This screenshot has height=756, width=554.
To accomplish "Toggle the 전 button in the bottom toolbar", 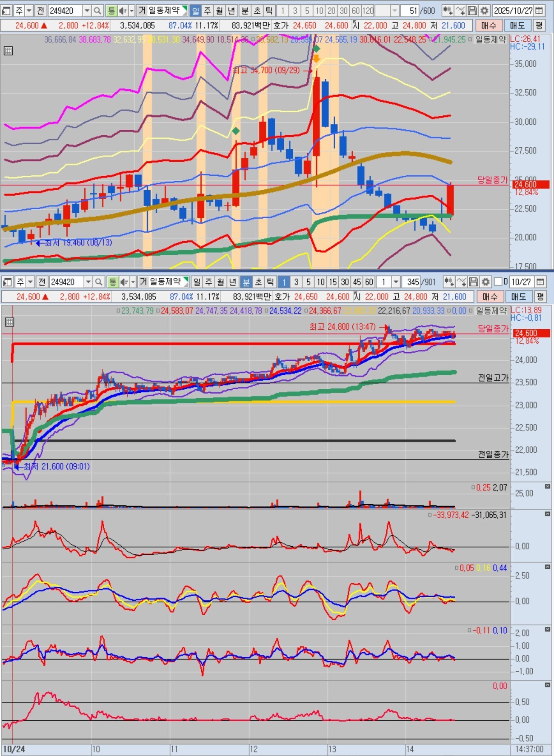I will [x=42, y=282].
